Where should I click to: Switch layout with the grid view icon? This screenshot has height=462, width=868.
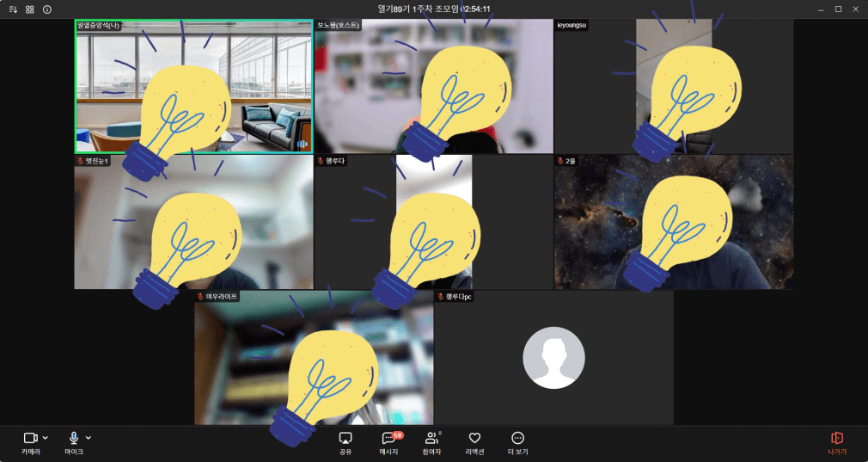click(30, 9)
